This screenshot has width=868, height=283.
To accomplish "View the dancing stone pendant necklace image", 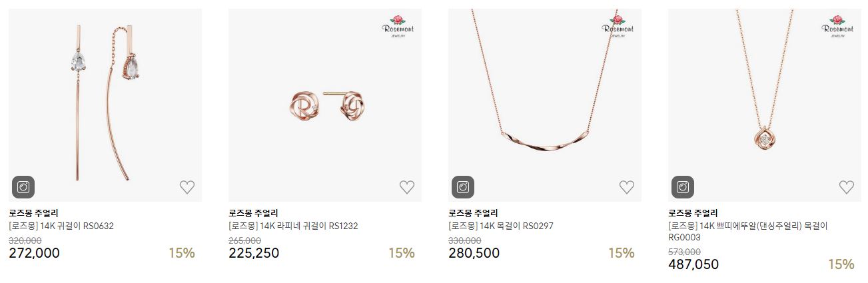I will [x=765, y=105].
